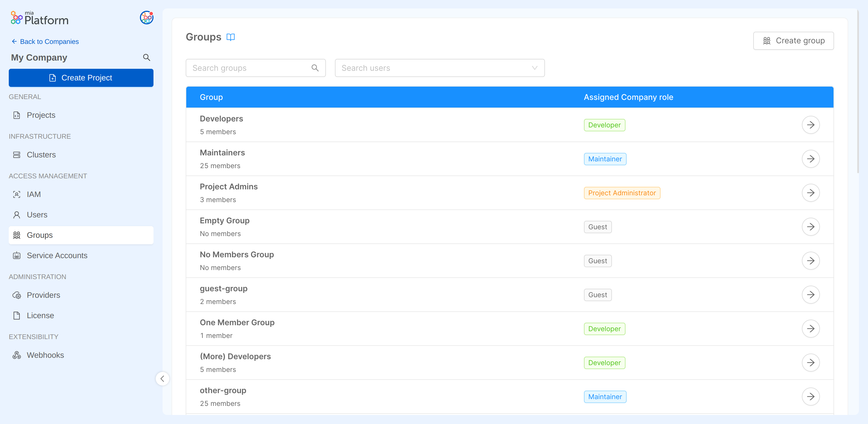The width and height of the screenshot is (868, 424).
Task: Follow the Back to Companies link
Action: point(49,42)
